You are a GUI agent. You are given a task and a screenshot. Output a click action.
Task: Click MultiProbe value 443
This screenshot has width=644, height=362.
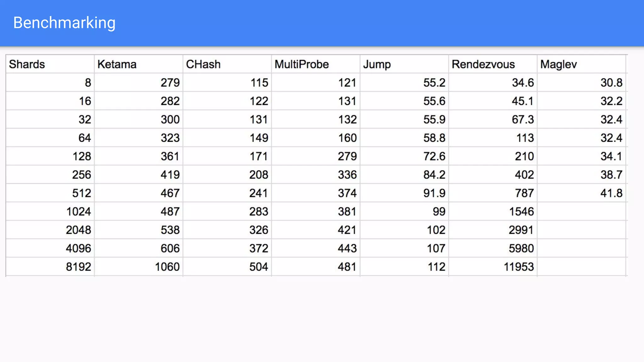coord(316,248)
